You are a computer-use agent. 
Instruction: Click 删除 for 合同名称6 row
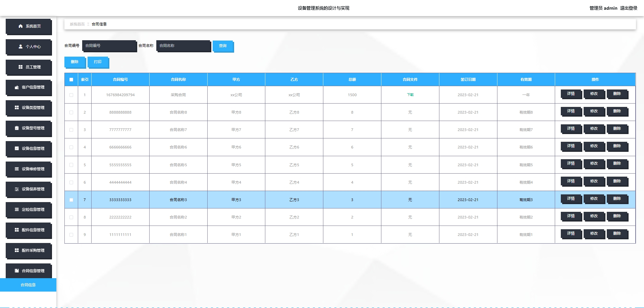click(618, 146)
